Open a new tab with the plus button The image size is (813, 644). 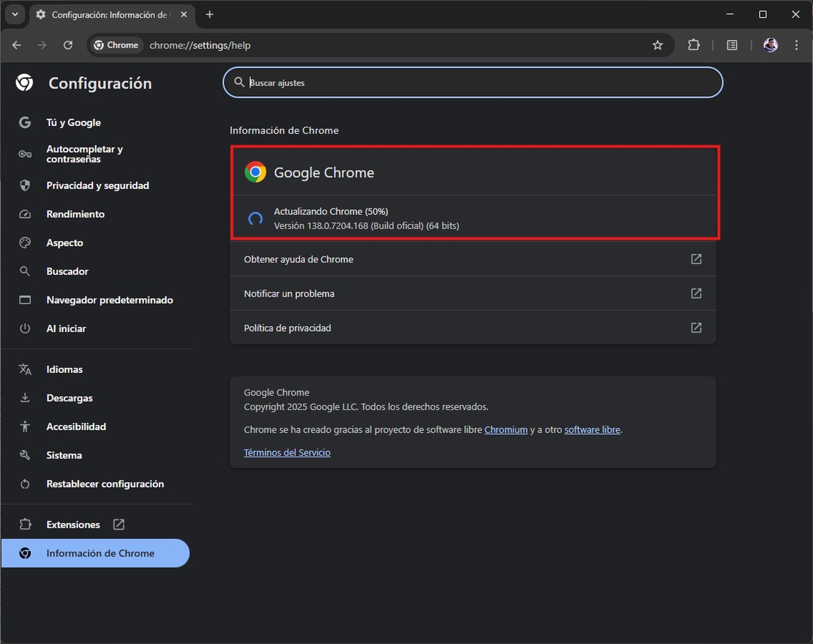(x=210, y=14)
